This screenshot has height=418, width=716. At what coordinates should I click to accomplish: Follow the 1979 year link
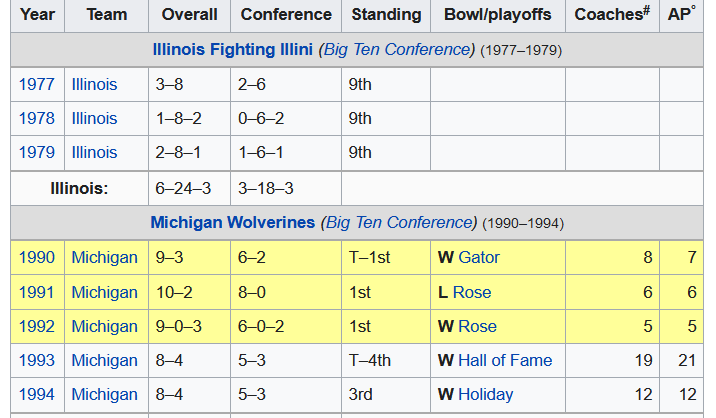[36, 152]
